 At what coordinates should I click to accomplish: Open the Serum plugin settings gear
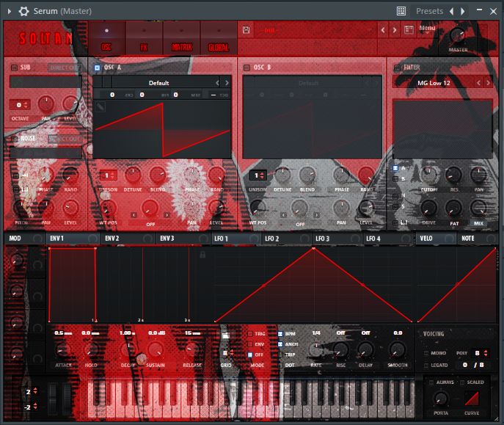tap(23, 11)
